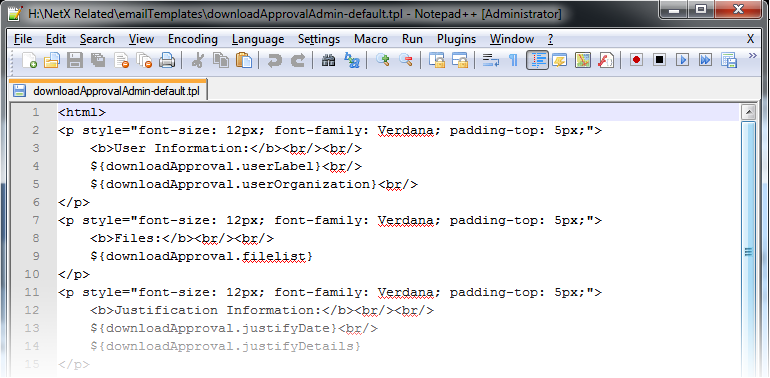The width and height of the screenshot is (770, 378).
Task: Click the Undo arrow icon
Action: [x=274, y=60]
